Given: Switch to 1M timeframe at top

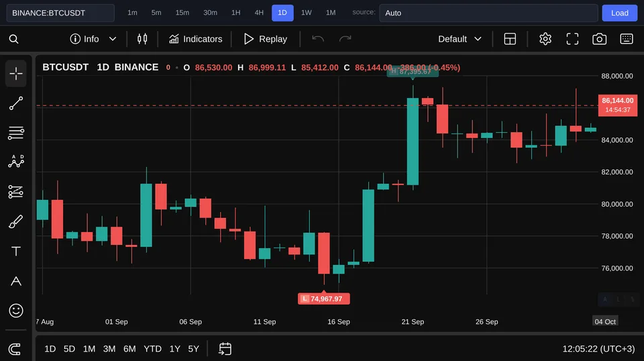Looking at the screenshot, I should [x=331, y=13].
